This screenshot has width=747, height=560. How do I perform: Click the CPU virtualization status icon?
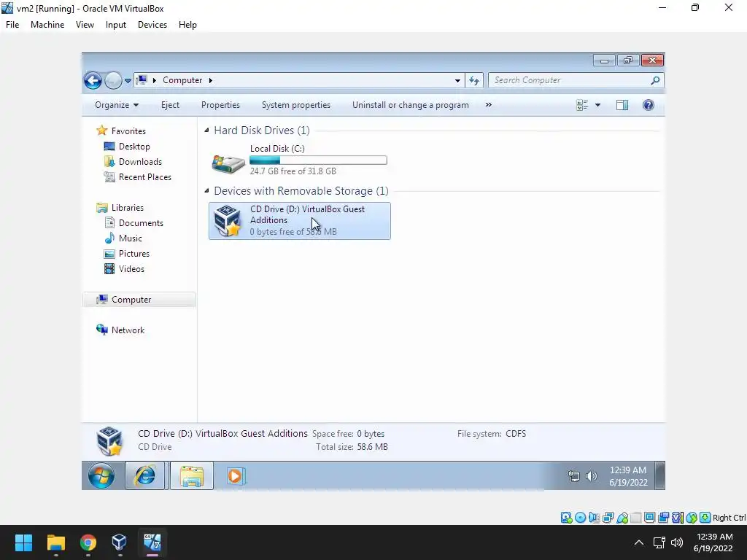click(677, 518)
